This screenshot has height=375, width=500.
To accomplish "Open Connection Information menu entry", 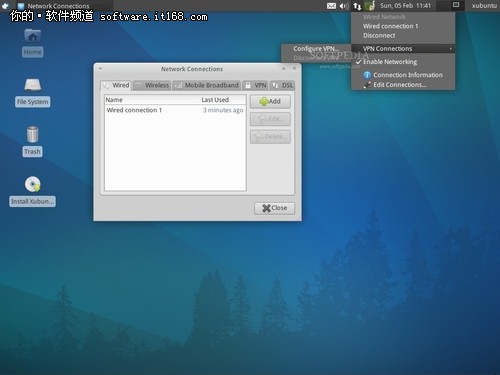I will tap(403, 75).
